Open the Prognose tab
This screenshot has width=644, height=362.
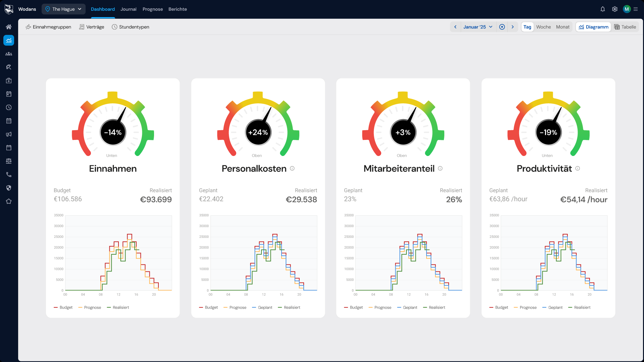click(x=153, y=9)
